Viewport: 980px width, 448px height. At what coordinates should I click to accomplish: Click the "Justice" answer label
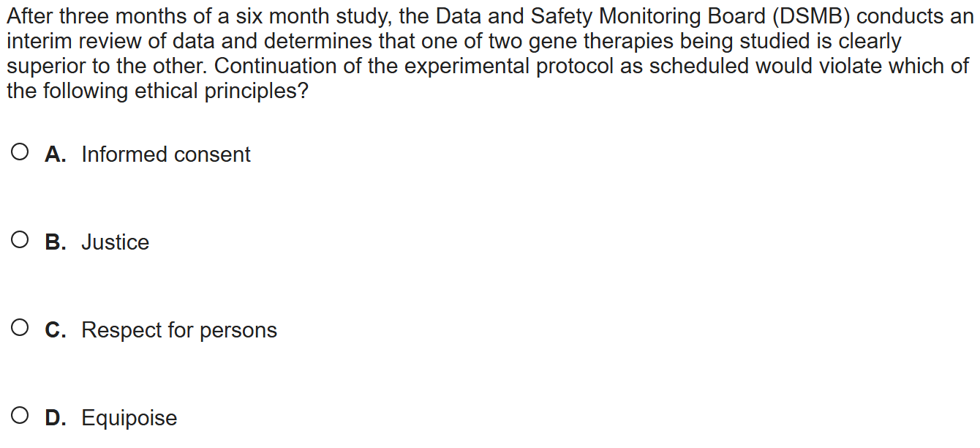pyautogui.click(x=115, y=242)
